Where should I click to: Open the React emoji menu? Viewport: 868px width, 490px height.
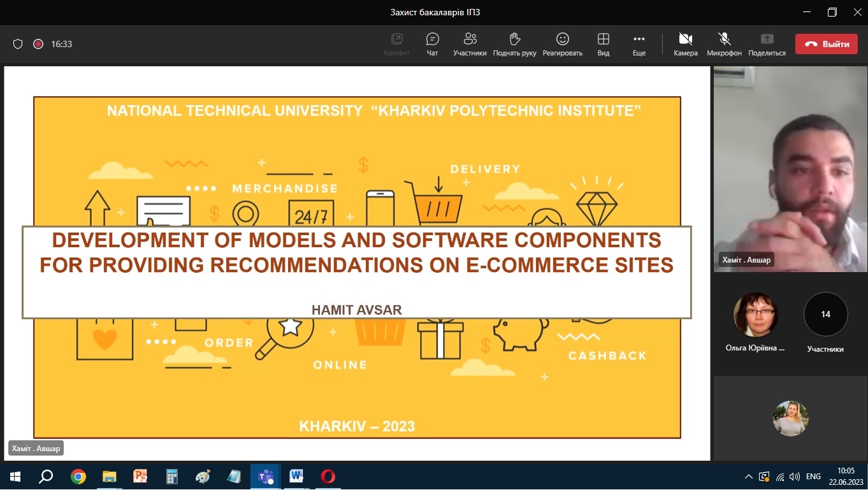click(562, 44)
